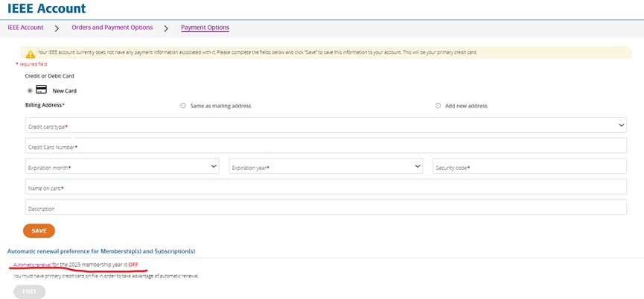Open the Automatic renewal link
The width and height of the screenshot is (644, 299).
coord(33,265)
